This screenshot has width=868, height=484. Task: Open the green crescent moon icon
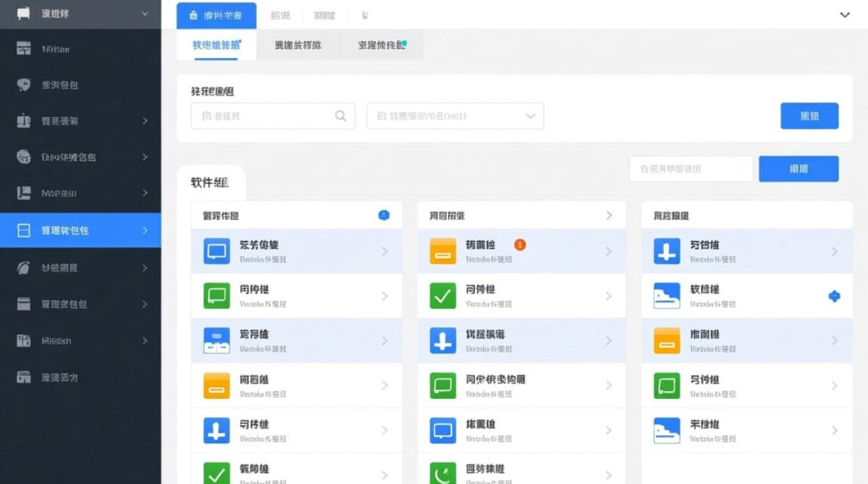click(443, 475)
